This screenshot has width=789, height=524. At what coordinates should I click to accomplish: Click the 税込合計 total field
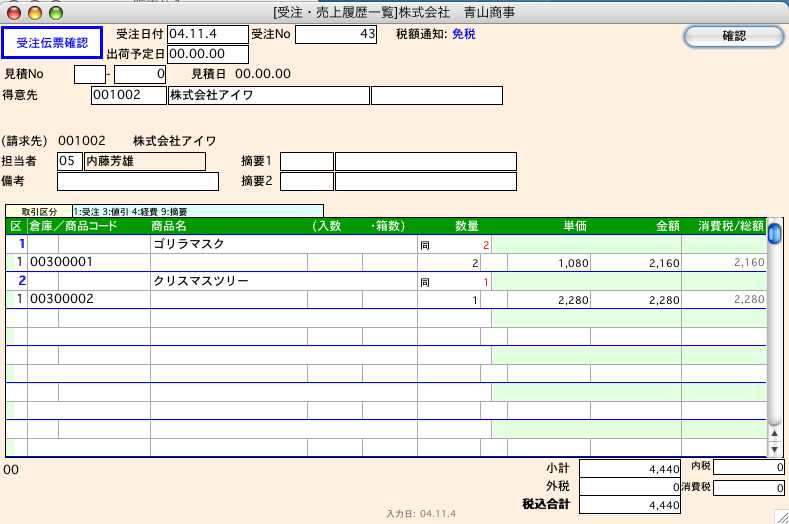pyautogui.click(x=631, y=505)
